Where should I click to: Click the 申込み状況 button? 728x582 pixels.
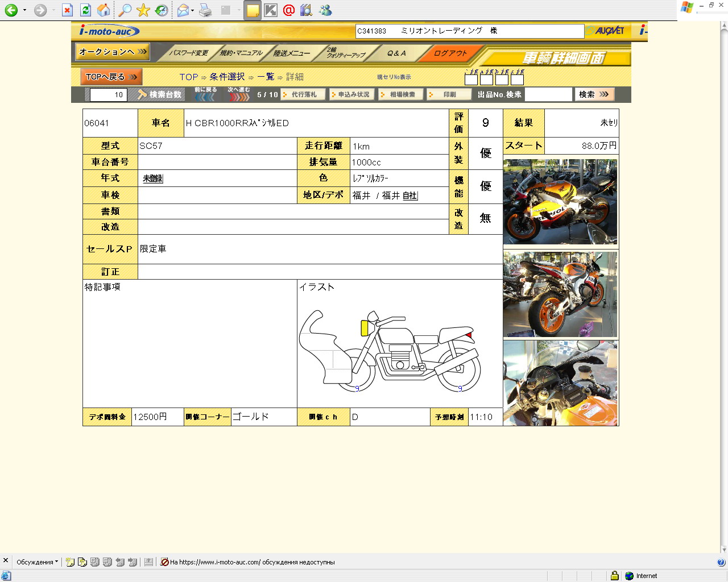[351, 94]
